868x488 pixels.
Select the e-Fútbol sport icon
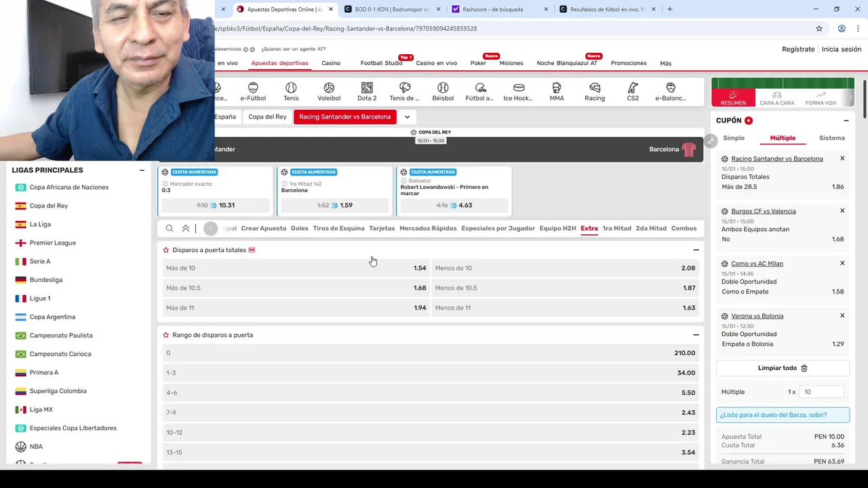click(253, 91)
